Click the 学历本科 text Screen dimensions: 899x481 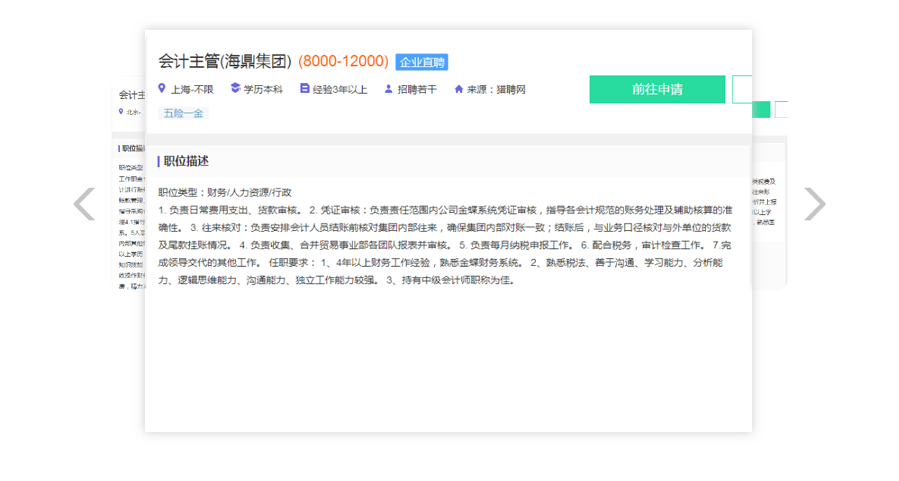click(x=263, y=89)
